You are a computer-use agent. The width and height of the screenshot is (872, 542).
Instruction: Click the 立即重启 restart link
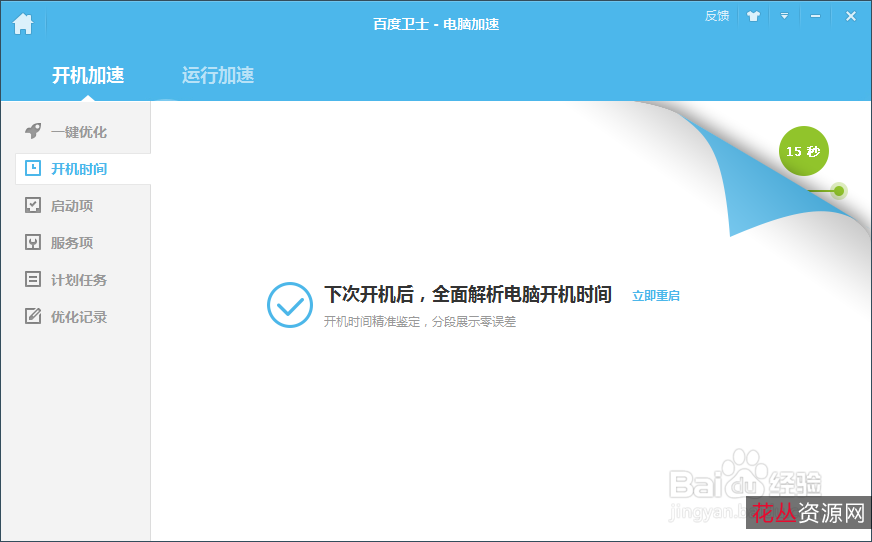(656, 296)
